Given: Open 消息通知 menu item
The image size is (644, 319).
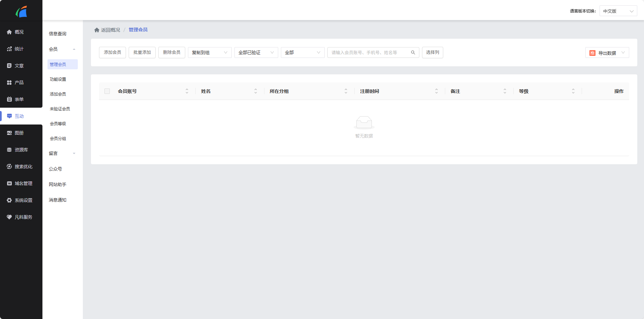Looking at the screenshot, I should 58,200.
